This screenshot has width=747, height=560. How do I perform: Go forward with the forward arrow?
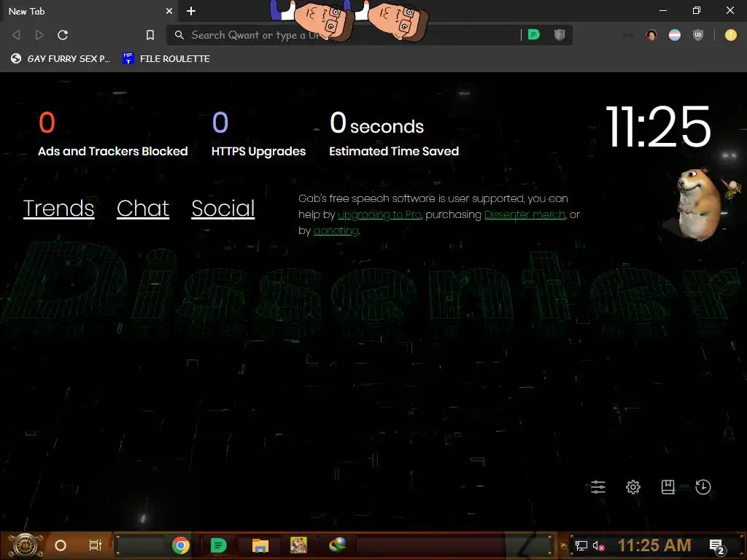click(39, 35)
